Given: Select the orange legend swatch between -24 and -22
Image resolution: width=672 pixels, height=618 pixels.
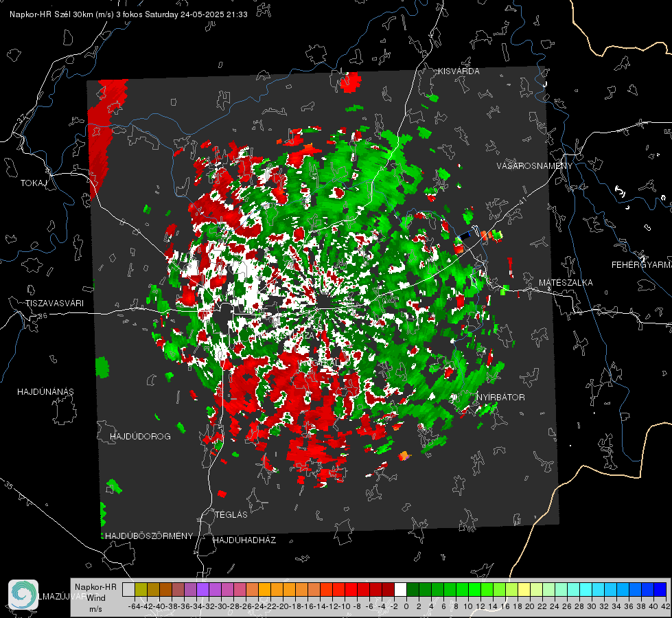Looking at the screenshot, I should [264, 590].
